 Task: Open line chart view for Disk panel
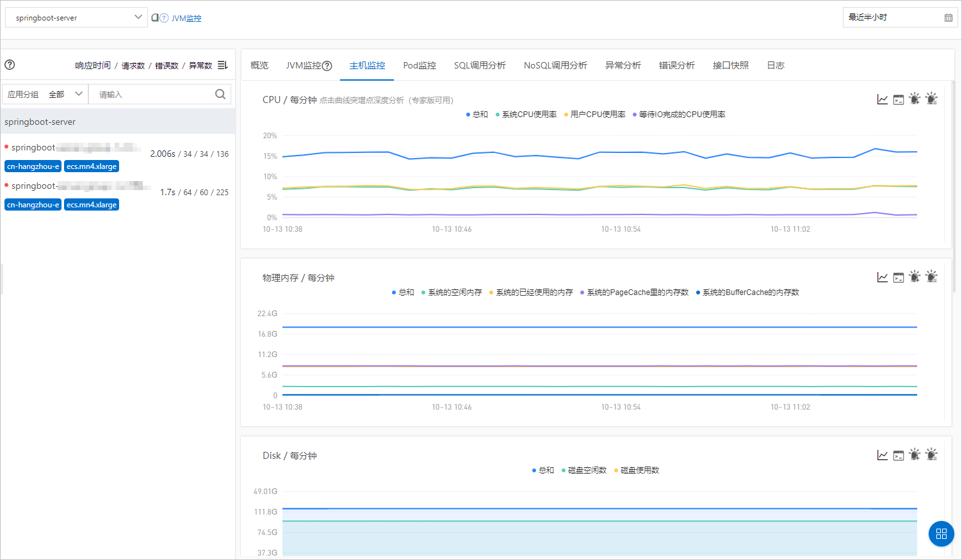click(883, 455)
